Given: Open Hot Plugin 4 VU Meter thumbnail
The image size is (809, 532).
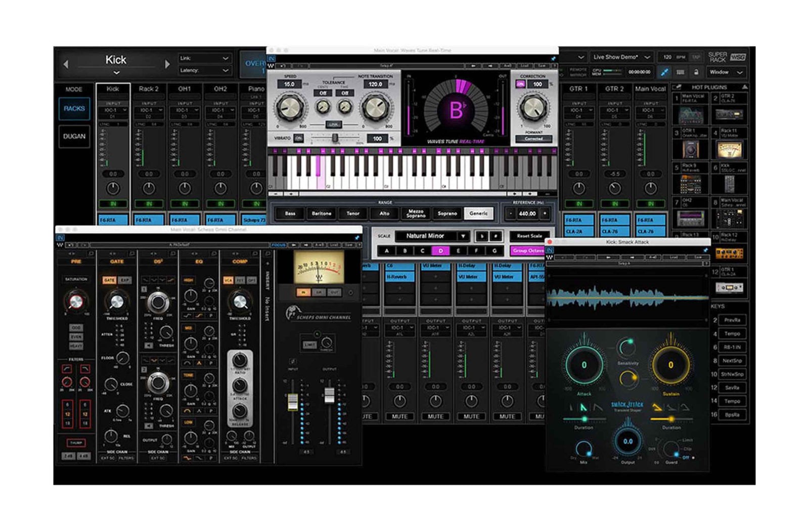Looking at the screenshot, I should [x=730, y=150].
